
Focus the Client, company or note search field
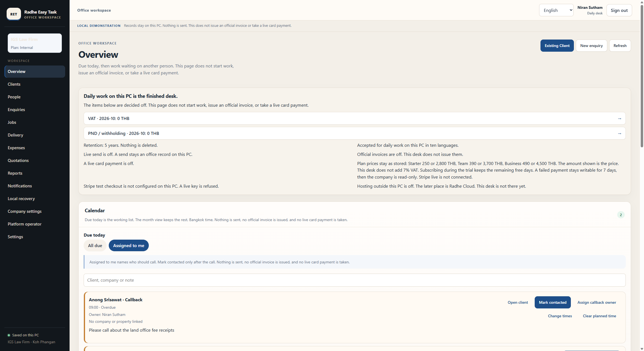coord(354,280)
